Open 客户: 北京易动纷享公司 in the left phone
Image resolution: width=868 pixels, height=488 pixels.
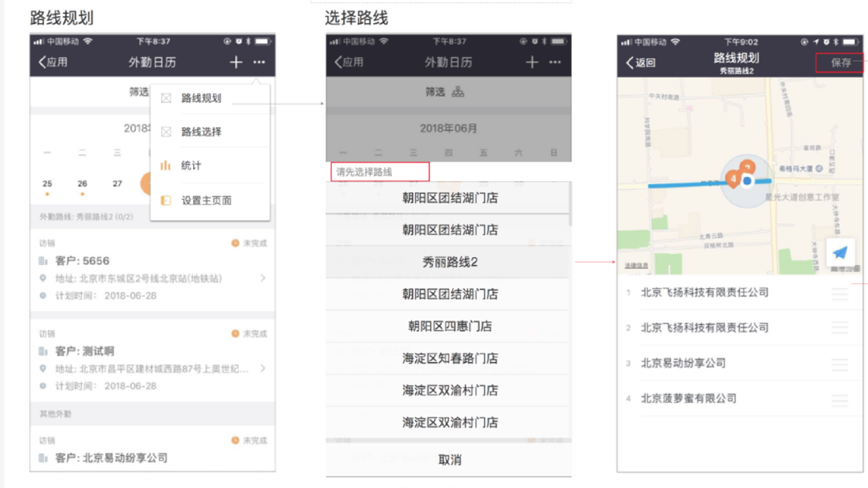pos(112,458)
